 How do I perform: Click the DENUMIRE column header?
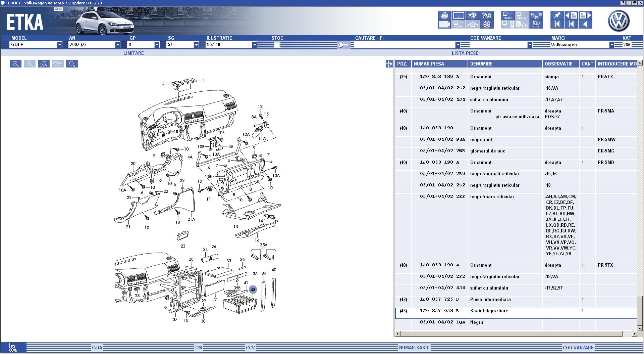tap(505, 64)
